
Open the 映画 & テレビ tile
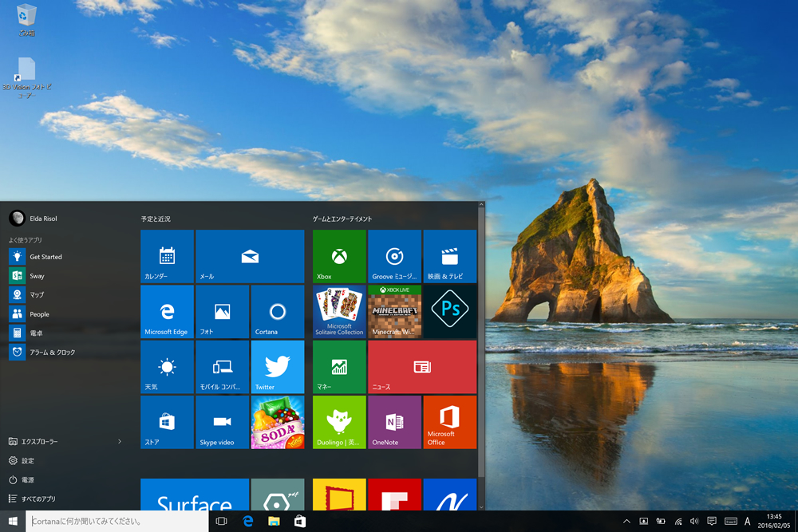[450, 256]
